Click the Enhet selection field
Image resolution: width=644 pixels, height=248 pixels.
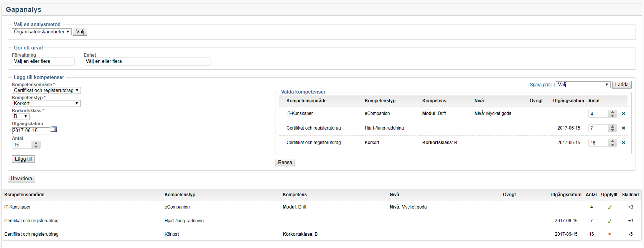tap(147, 61)
